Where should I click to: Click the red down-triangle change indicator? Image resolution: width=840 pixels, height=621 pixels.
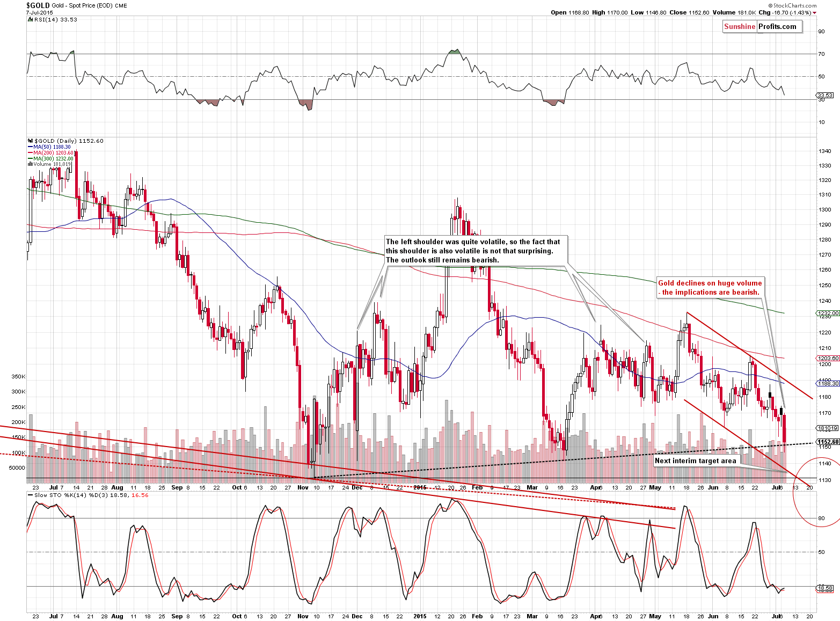tap(815, 13)
